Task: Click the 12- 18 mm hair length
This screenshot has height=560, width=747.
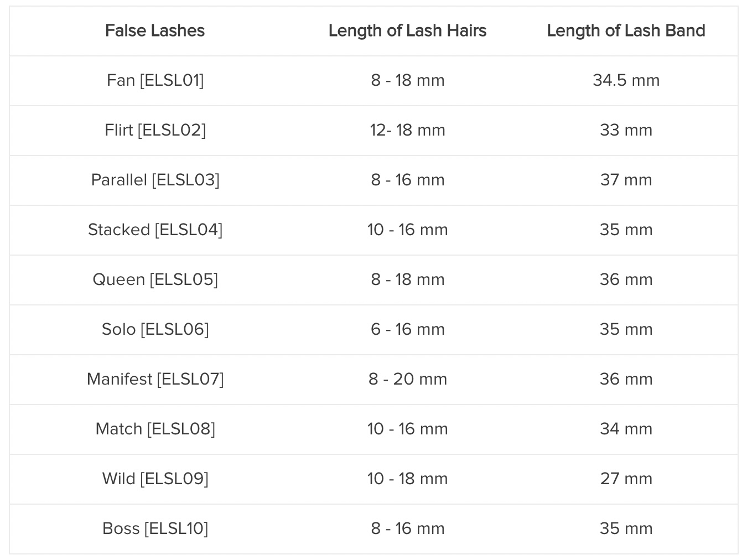Action: (408, 131)
